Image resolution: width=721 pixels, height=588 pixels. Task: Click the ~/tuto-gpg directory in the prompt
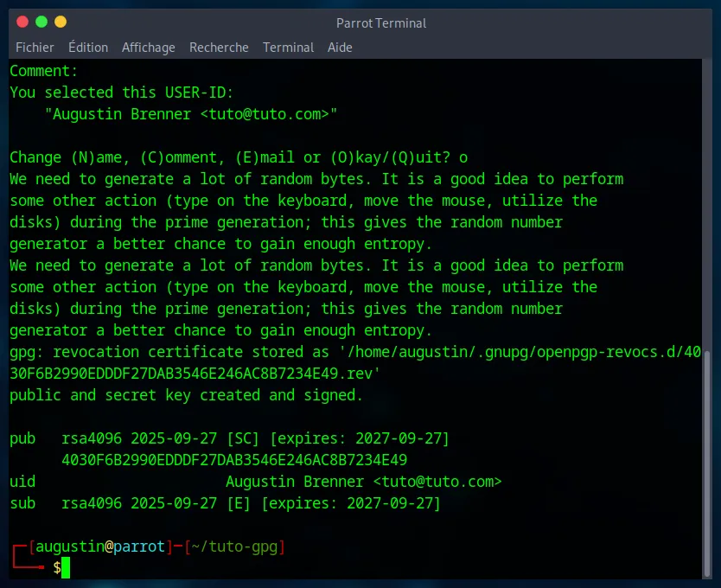234,546
